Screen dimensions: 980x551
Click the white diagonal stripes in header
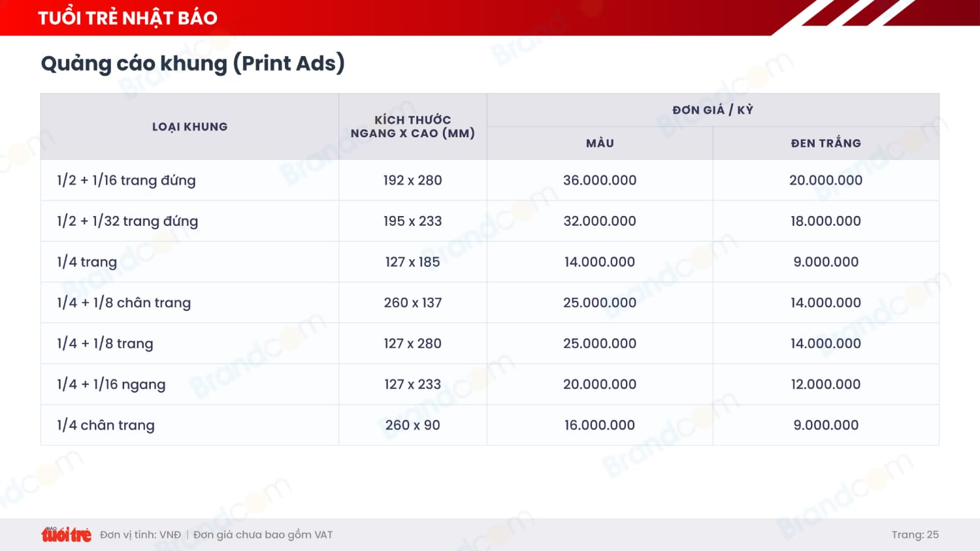pyautogui.click(x=856, y=13)
